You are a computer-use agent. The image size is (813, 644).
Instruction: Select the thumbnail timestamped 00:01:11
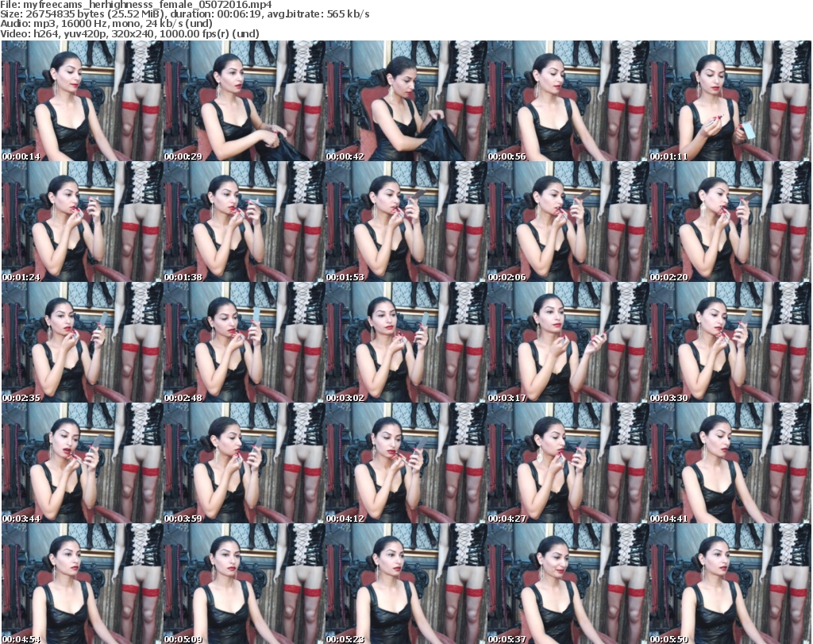click(x=730, y=101)
